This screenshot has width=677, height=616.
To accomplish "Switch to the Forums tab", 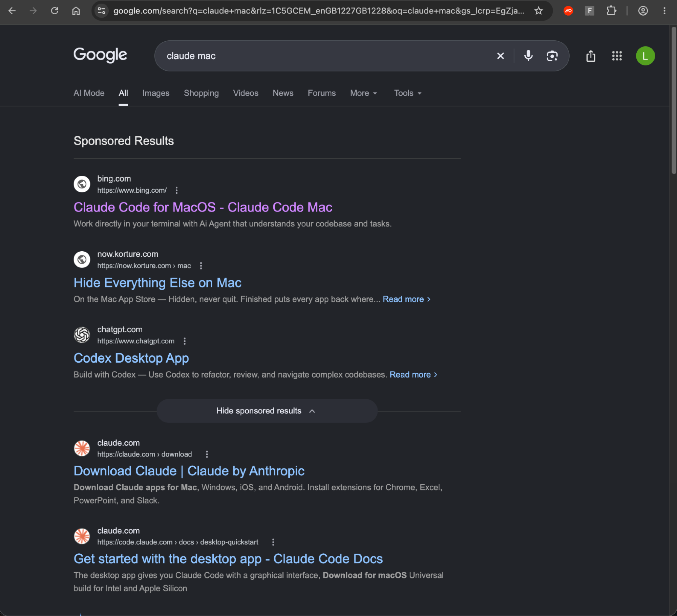I will 321,93.
